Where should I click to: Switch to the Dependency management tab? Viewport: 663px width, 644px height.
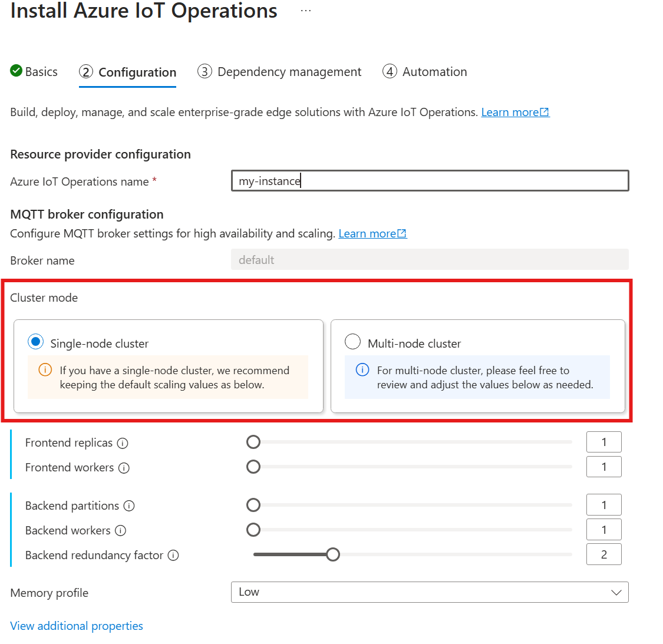pos(279,71)
